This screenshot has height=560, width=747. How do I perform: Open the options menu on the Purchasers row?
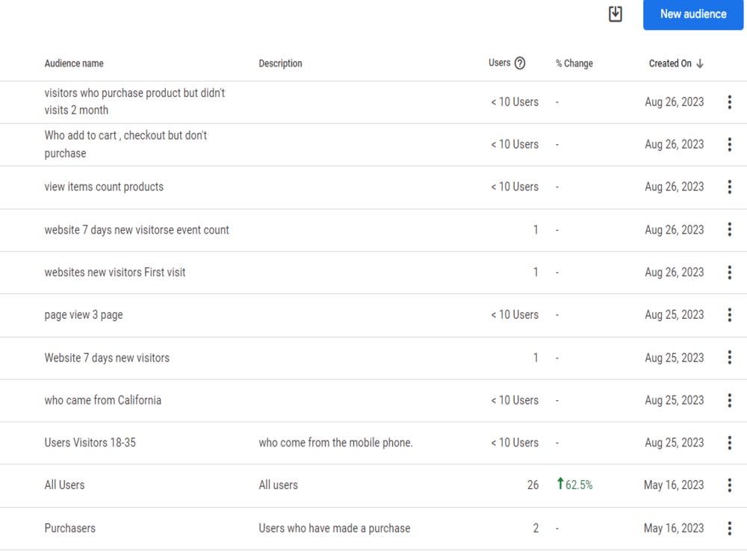tap(730, 528)
